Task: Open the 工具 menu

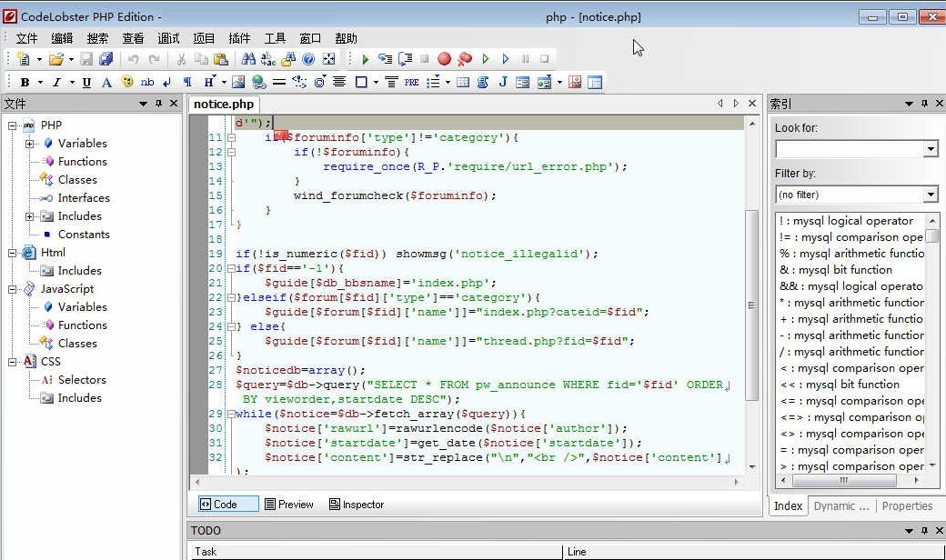Action: point(275,38)
